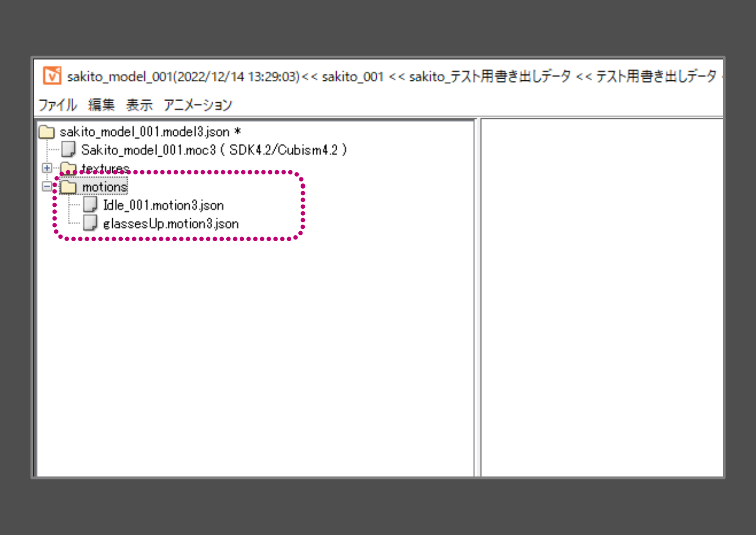Open the ファイル menu

57,105
